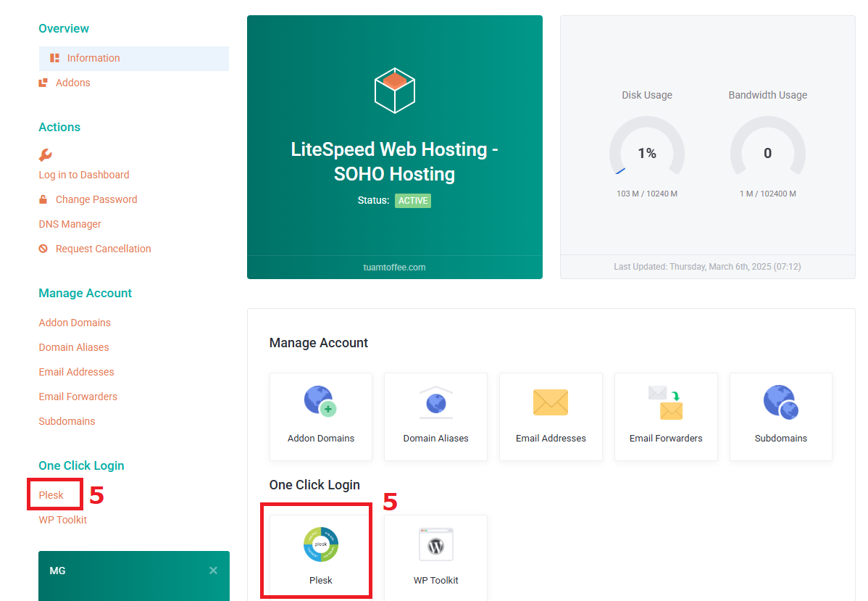Image resolution: width=868 pixels, height=601 pixels.
Task: Click the Manage Account panel heading
Action: (x=319, y=344)
